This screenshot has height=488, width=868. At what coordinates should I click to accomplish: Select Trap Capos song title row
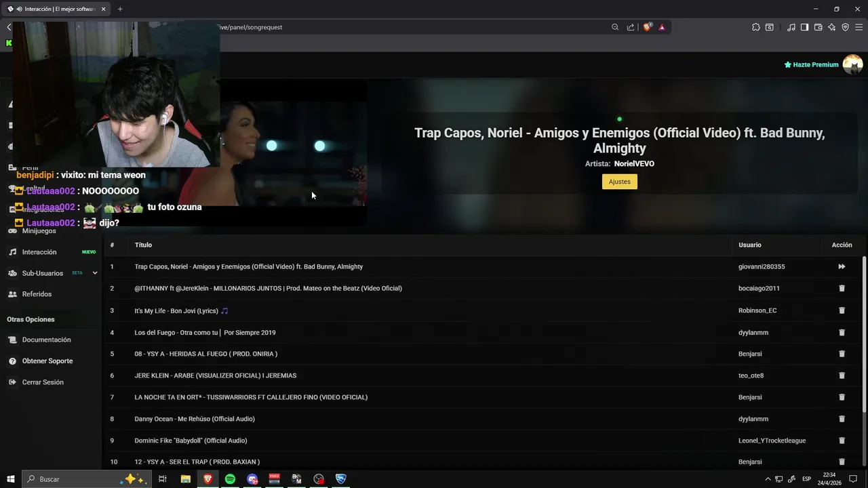click(249, 266)
